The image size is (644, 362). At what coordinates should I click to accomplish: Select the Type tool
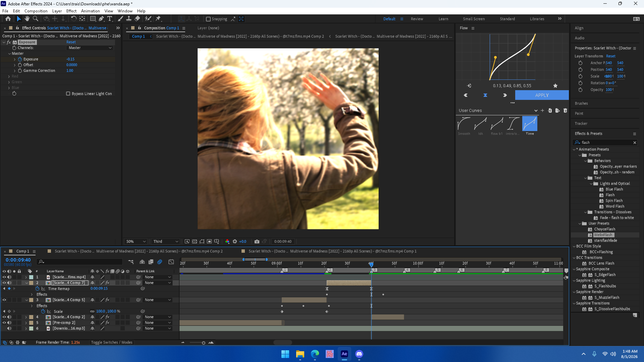click(110, 19)
